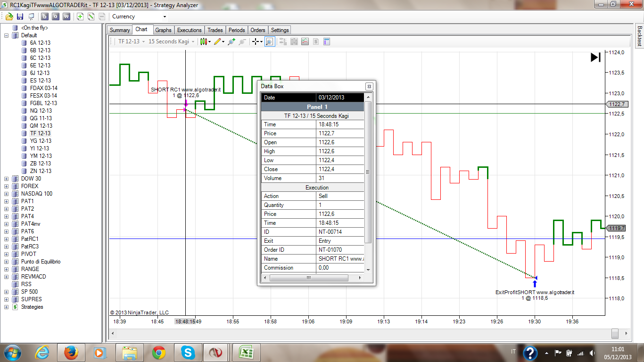Open the TF 12-13 instrument dropdown
The height and width of the screenshot is (362, 644).
(x=131, y=41)
